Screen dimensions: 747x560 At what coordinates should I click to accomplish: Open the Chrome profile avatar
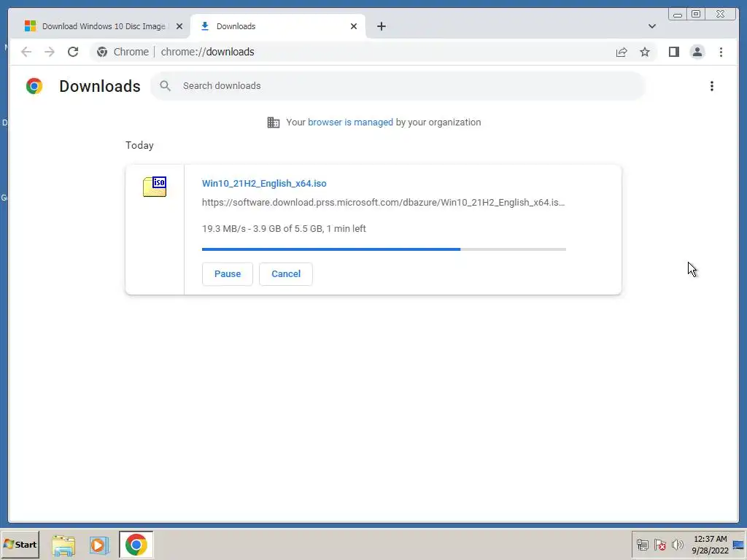(697, 52)
